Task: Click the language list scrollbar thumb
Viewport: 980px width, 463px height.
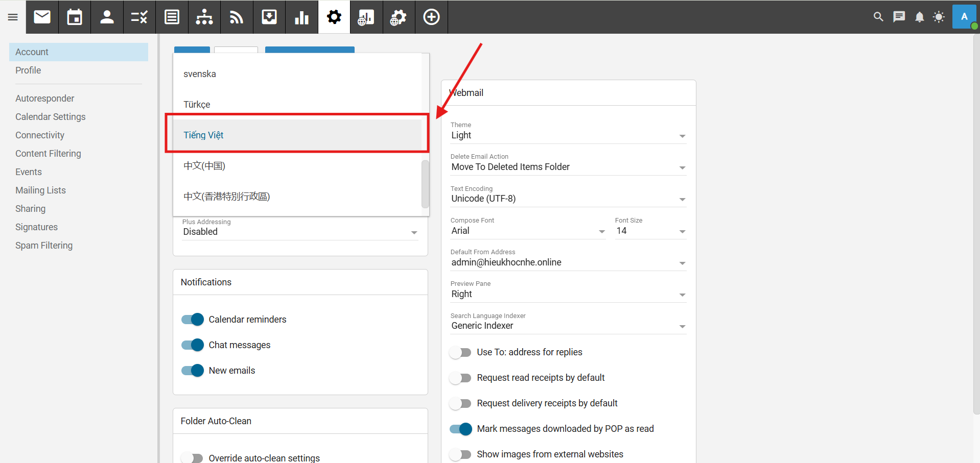Action: pos(425,184)
